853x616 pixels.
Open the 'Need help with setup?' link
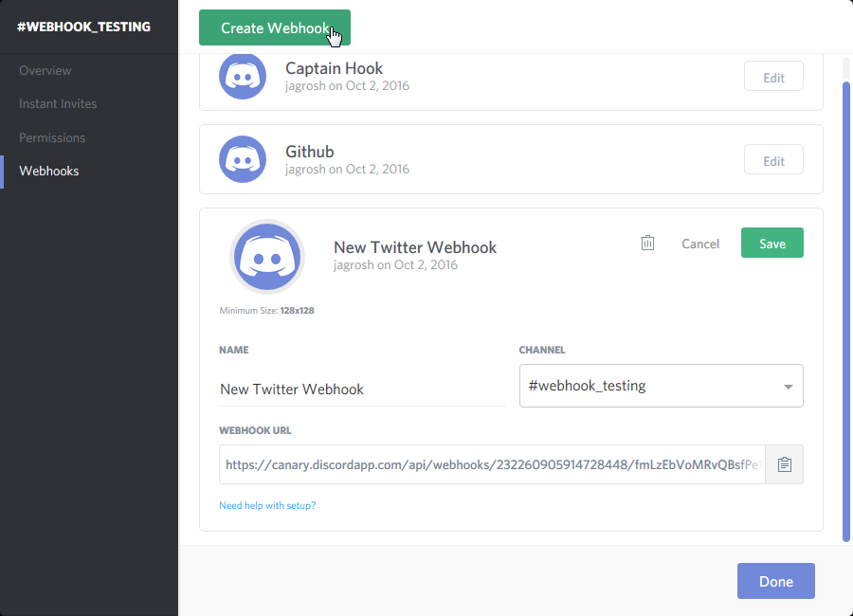(265, 505)
